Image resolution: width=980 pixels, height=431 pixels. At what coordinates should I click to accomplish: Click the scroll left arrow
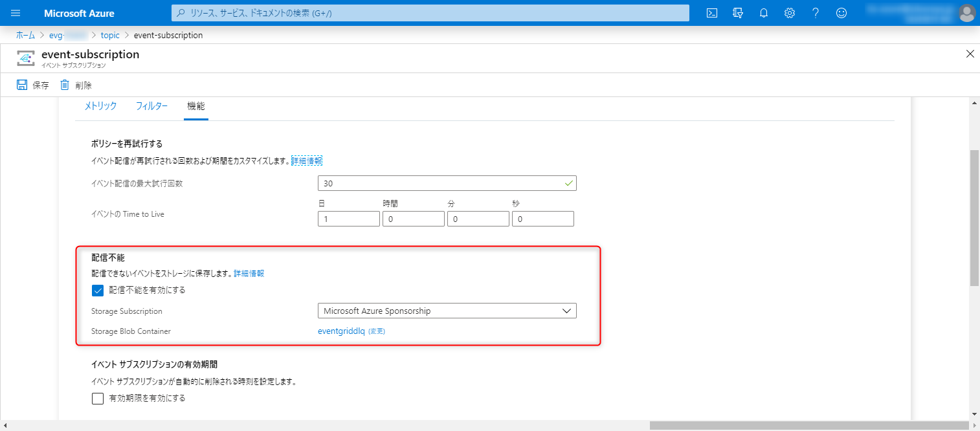5,425
